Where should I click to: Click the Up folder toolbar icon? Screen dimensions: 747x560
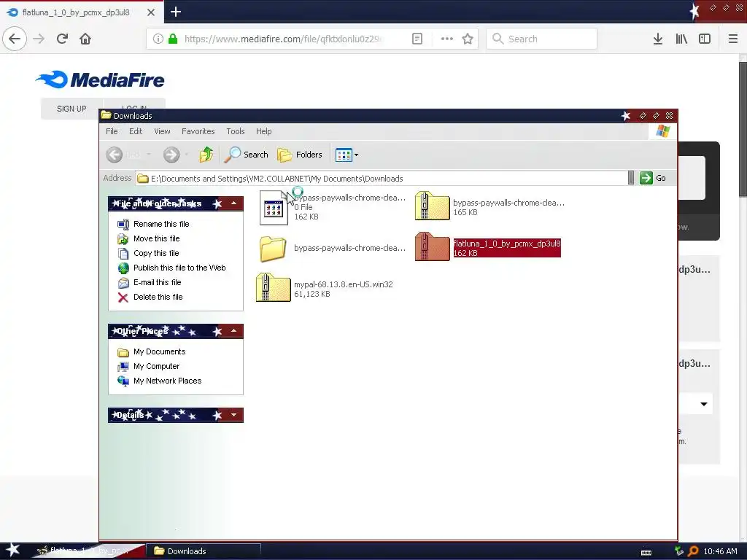pos(206,155)
